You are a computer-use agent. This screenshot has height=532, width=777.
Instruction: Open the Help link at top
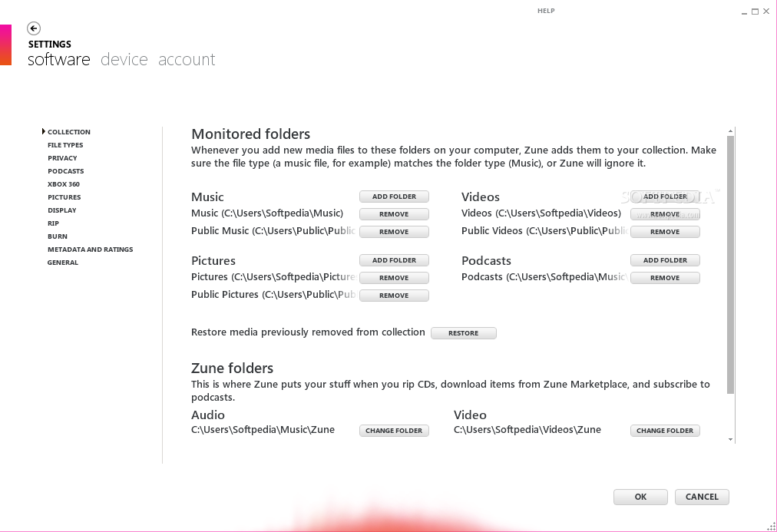[546, 11]
